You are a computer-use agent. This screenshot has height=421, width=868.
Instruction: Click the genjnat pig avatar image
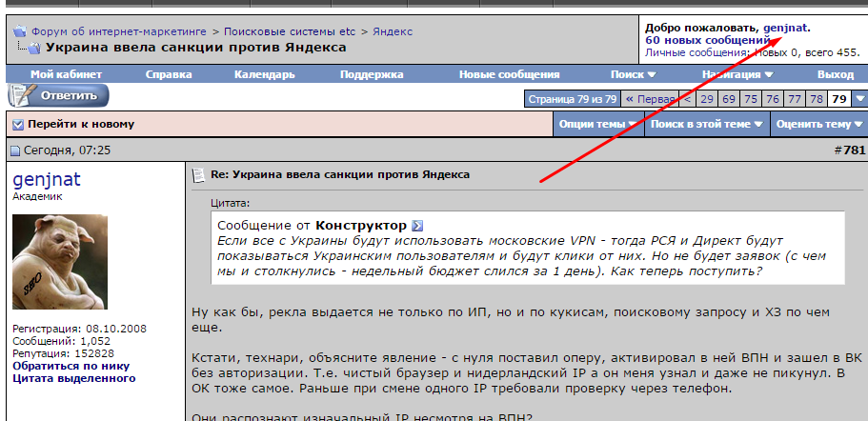pos(59,262)
